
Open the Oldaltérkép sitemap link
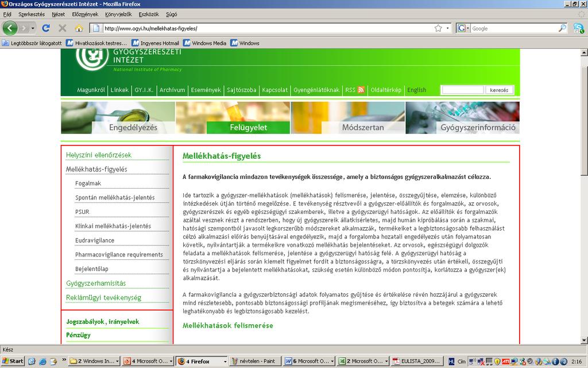point(386,90)
